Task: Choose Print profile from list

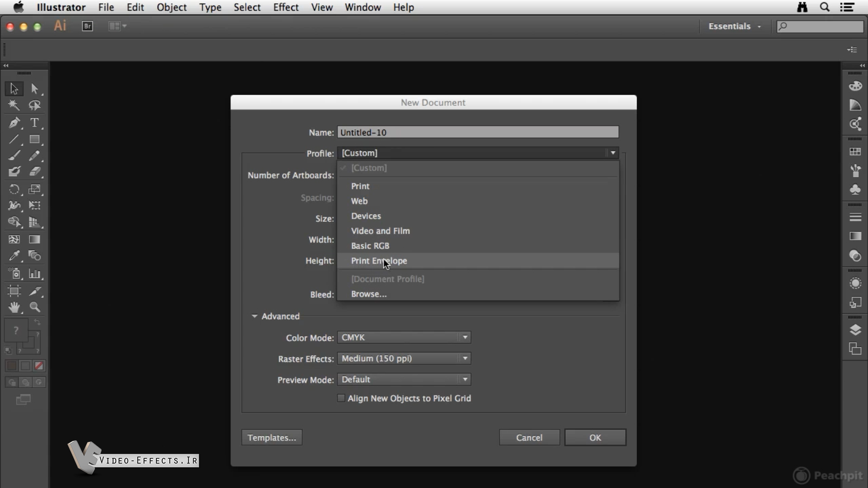Action: pos(478,186)
